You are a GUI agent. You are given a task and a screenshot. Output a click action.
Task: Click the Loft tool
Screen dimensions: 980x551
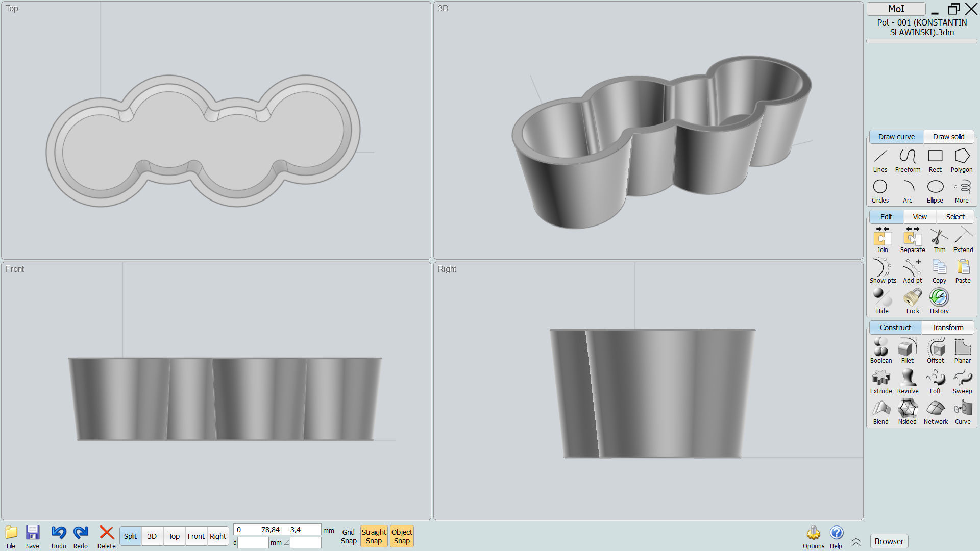coord(936,382)
